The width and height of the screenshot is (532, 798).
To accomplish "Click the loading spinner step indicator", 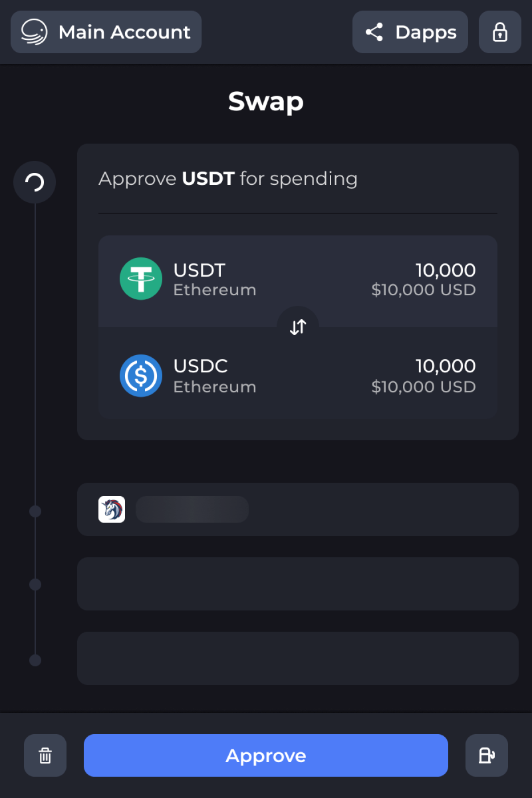I will tap(35, 182).
